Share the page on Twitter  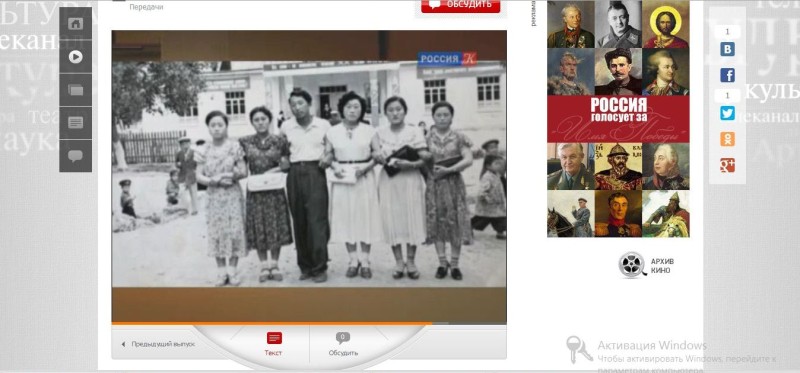728,113
